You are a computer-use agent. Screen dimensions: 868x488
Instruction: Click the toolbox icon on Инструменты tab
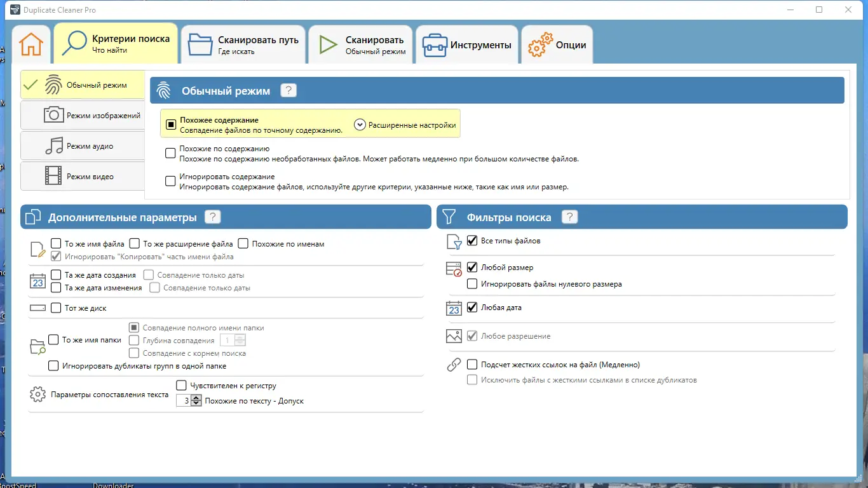click(x=435, y=45)
